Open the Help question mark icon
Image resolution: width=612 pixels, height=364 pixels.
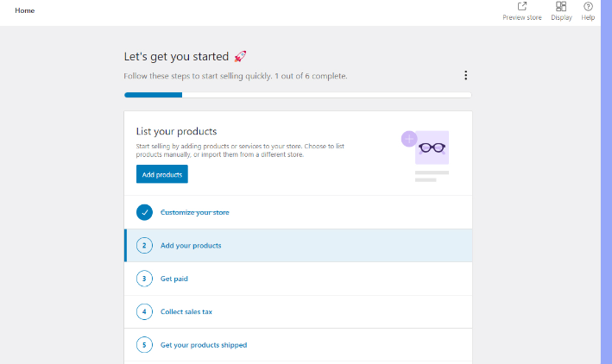click(588, 6)
